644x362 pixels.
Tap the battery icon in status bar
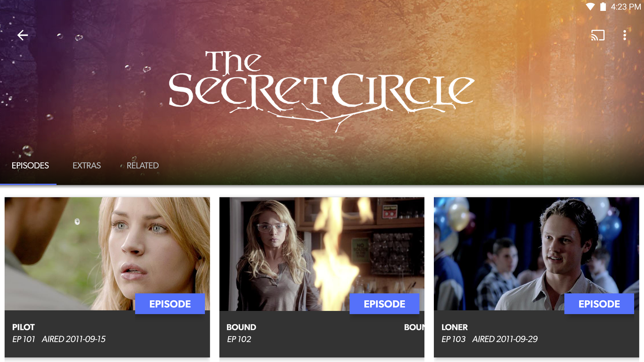click(603, 7)
